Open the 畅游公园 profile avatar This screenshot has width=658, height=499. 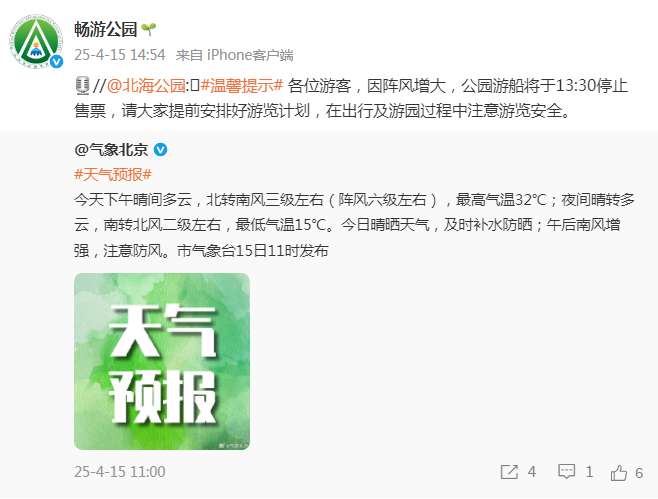36,40
